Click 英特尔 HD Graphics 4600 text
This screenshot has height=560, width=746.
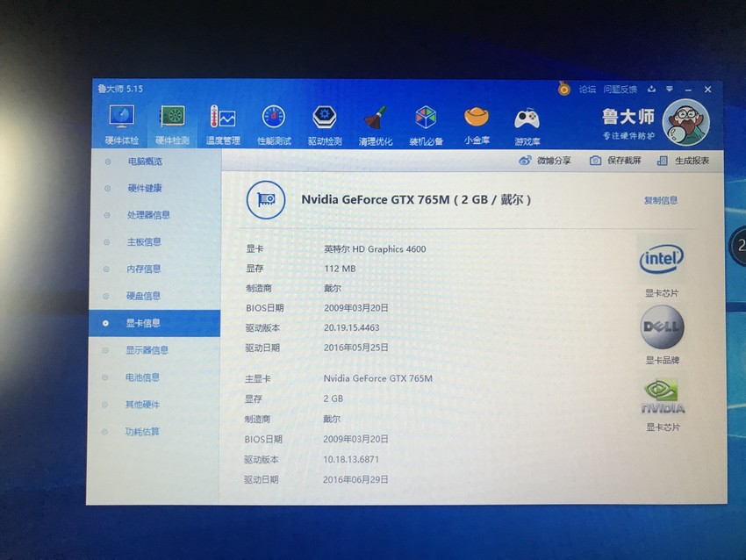[x=375, y=248]
